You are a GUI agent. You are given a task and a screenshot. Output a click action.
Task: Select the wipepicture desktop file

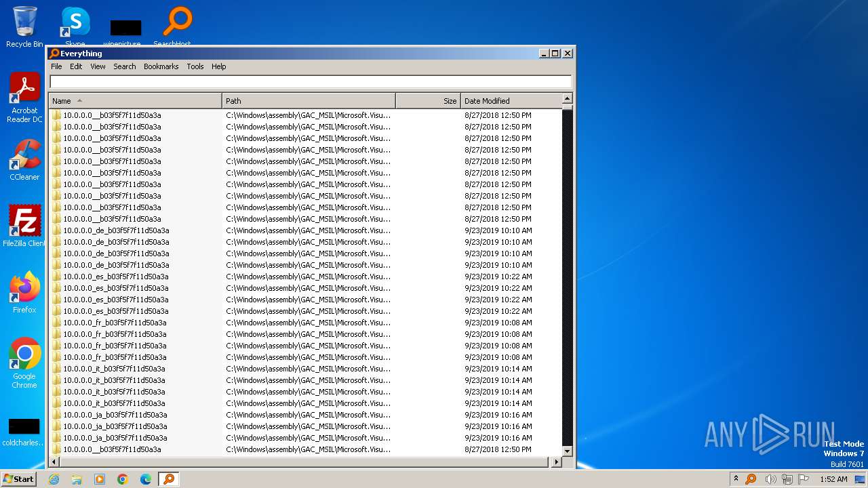click(125, 30)
